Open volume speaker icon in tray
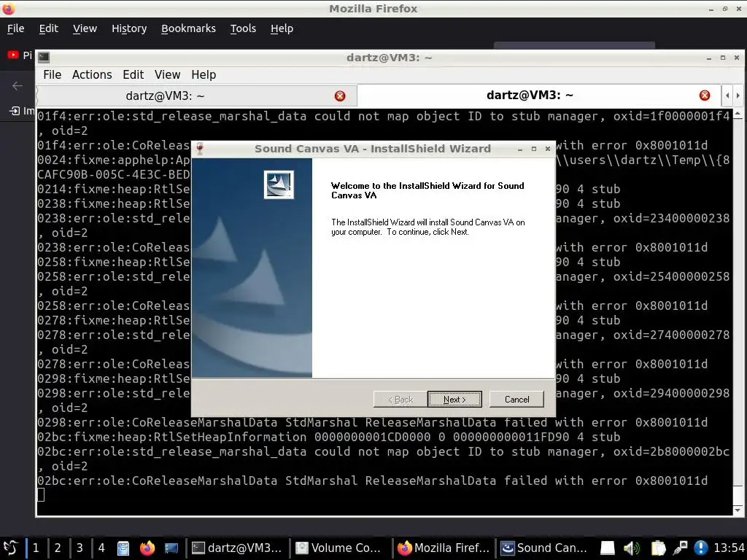This screenshot has height=560, width=747. pyautogui.click(x=632, y=548)
